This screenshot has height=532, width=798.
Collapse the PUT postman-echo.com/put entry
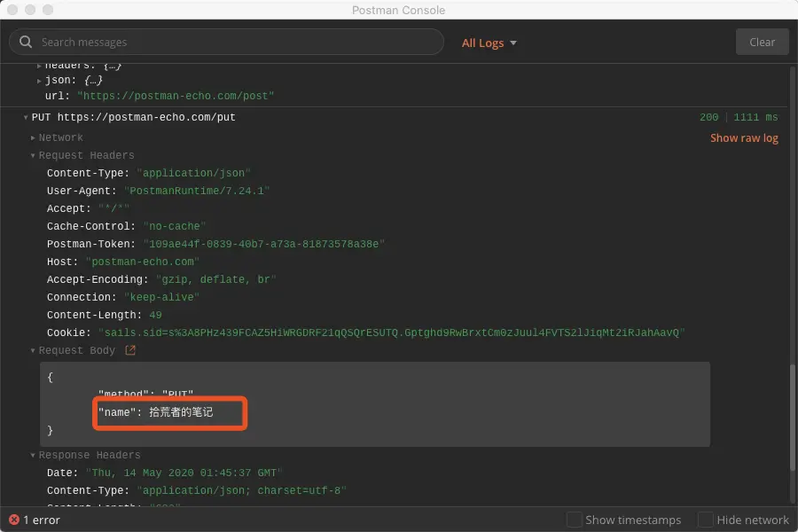(x=26, y=118)
